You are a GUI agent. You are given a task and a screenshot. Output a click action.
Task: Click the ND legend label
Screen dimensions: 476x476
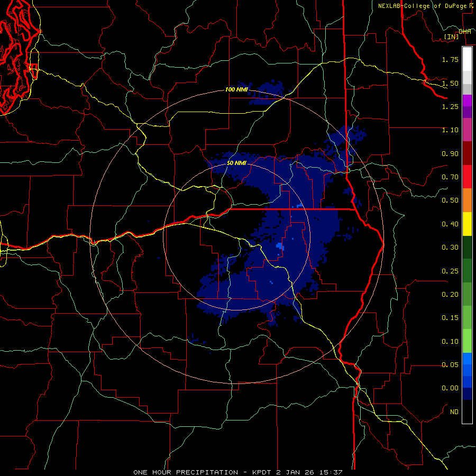click(454, 412)
